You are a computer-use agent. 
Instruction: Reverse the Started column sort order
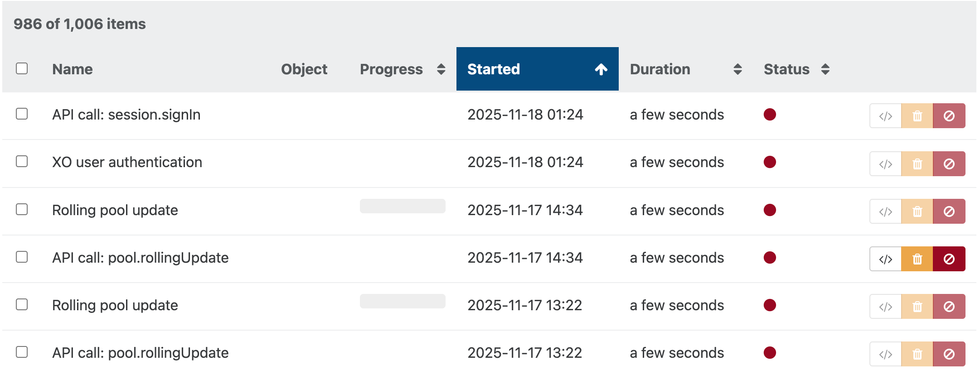[x=601, y=69]
